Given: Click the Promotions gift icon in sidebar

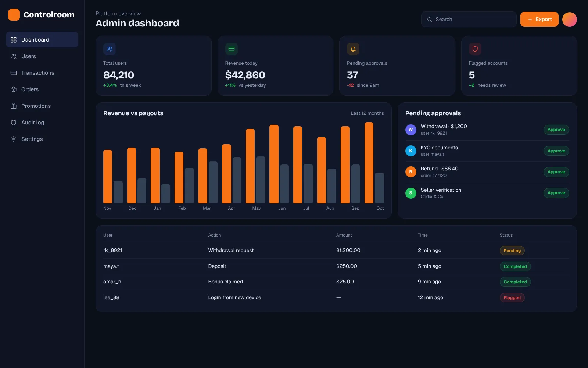Looking at the screenshot, I should (x=14, y=106).
